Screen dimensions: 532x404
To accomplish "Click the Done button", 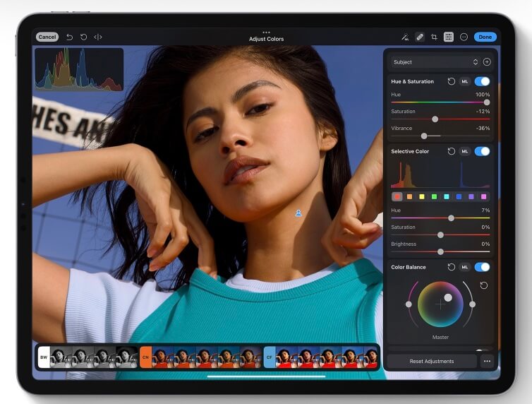I will pyautogui.click(x=485, y=37).
